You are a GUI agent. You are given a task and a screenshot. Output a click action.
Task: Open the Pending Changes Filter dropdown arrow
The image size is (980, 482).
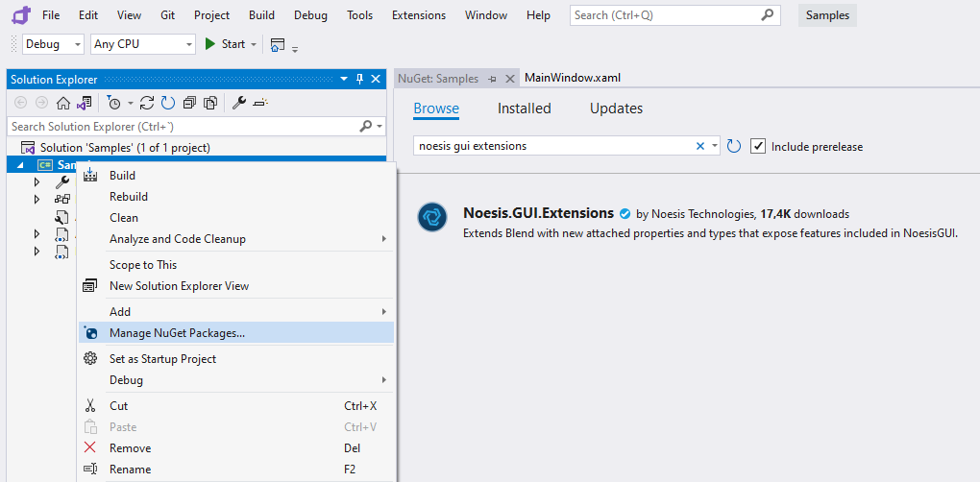click(x=130, y=104)
